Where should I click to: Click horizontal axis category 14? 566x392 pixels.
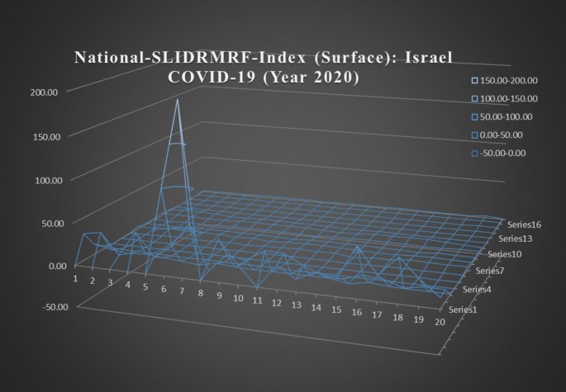[316, 308]
